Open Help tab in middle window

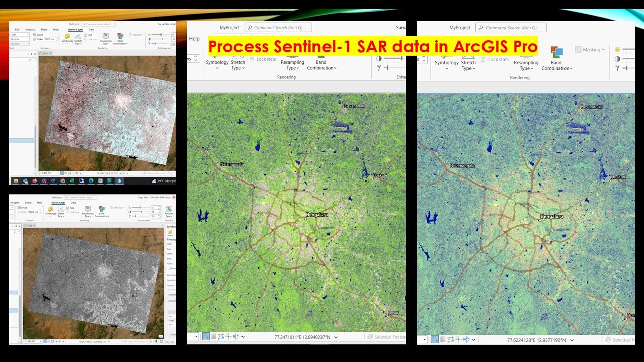pyautogui.click(x=194, y=38)
